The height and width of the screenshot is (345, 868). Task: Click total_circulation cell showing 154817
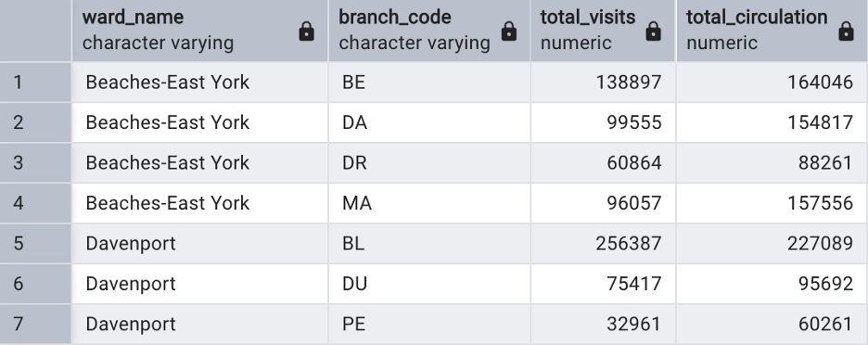pyautogui.click(x=772, y=122)
